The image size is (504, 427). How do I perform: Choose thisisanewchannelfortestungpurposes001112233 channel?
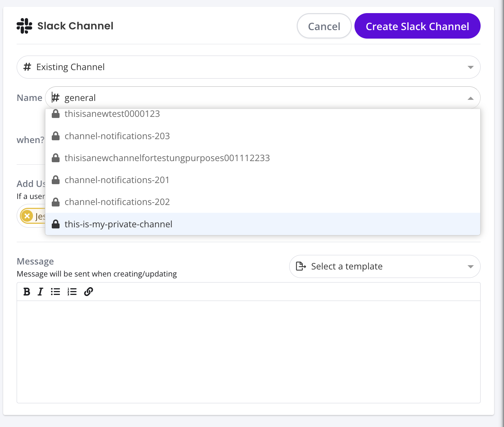(167, 158)
